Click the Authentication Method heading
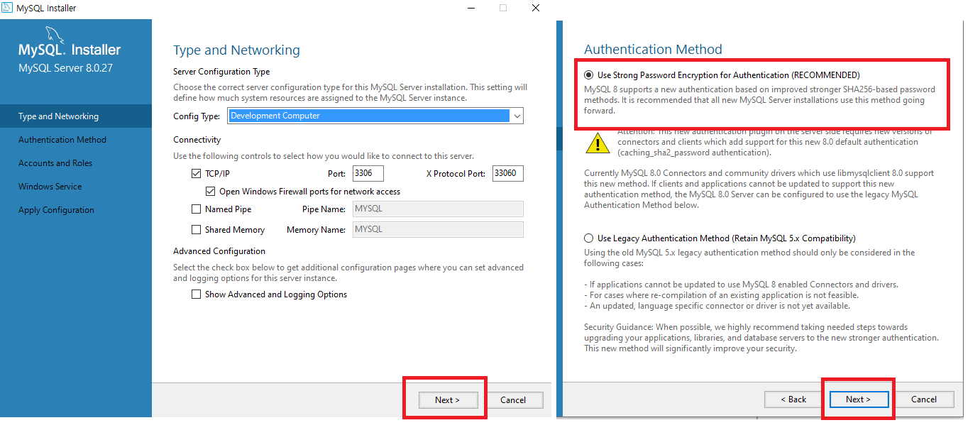 [653, 50]
